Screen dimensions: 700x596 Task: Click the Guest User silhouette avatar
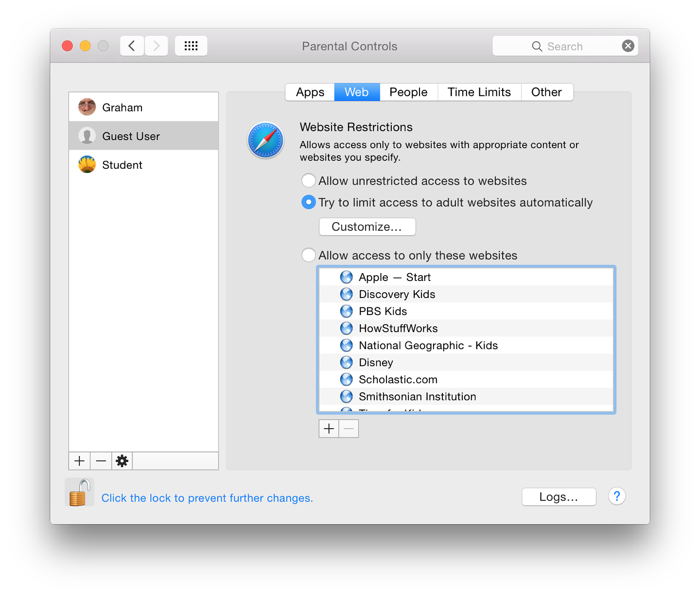(x=87, y=136)
